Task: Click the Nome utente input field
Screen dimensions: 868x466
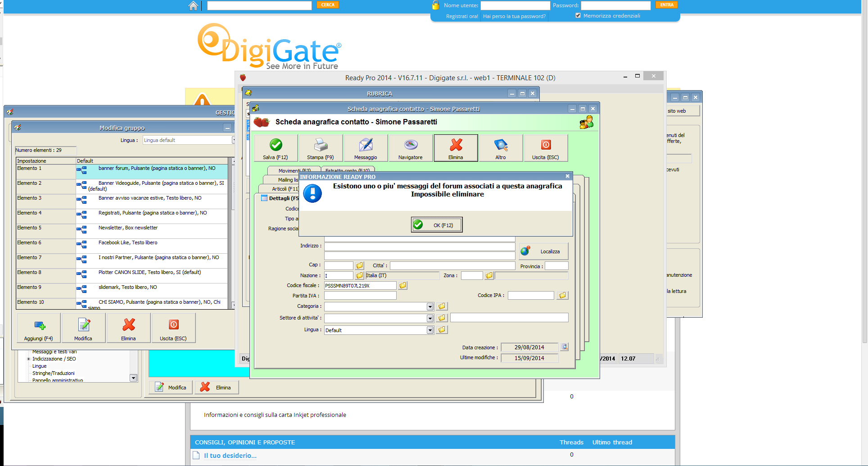Action: pos(515,5)
